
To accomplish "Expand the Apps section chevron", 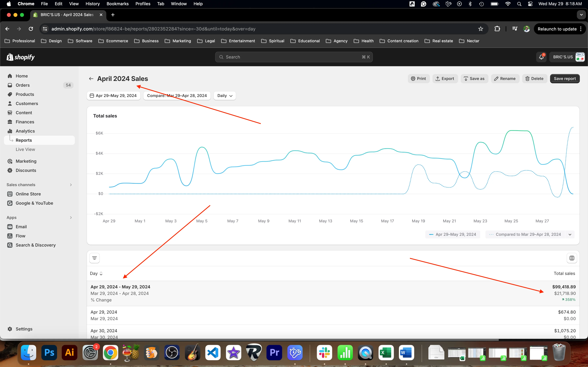I will (71, 217).
